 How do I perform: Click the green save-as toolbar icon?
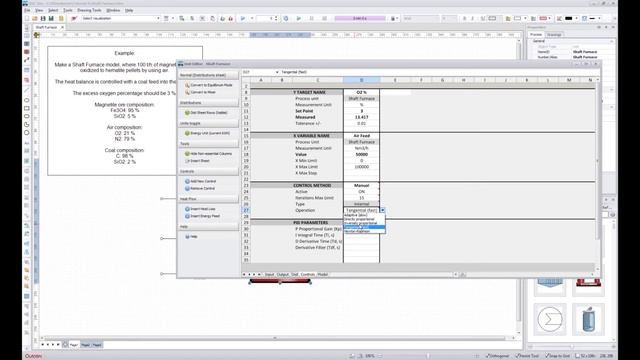tap(51, 18)
